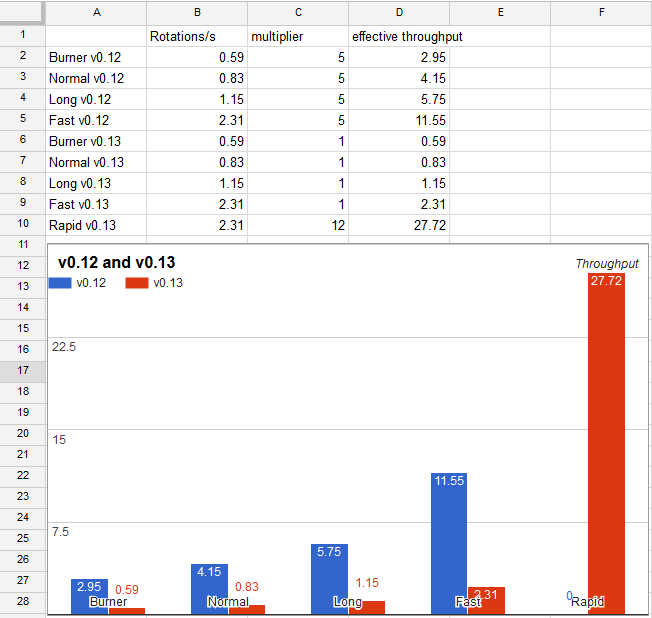
Task: Click the multiplier cell with value 12
Action: (x=298, y=225)
